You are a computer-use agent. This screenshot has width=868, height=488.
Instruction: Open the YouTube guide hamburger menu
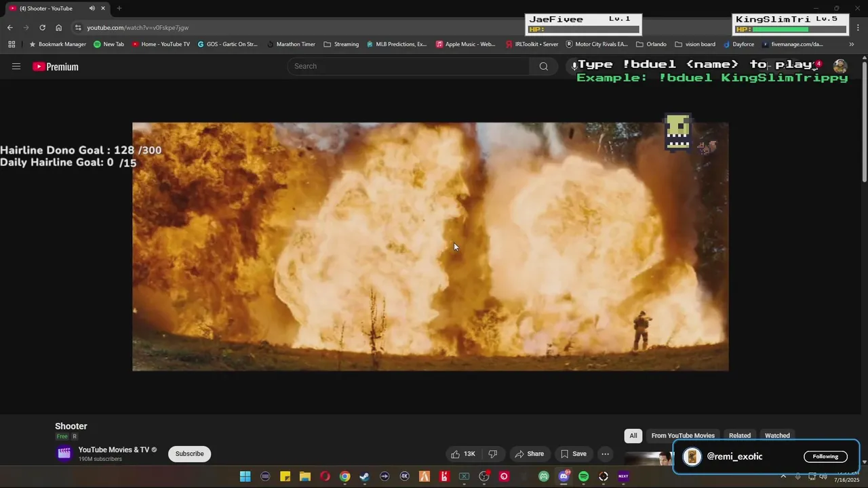[16, 66]
